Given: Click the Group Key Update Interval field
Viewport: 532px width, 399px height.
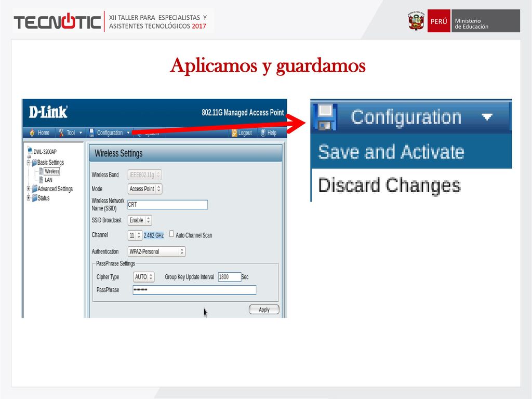Looking at the screenshot, I should (229, 277).
